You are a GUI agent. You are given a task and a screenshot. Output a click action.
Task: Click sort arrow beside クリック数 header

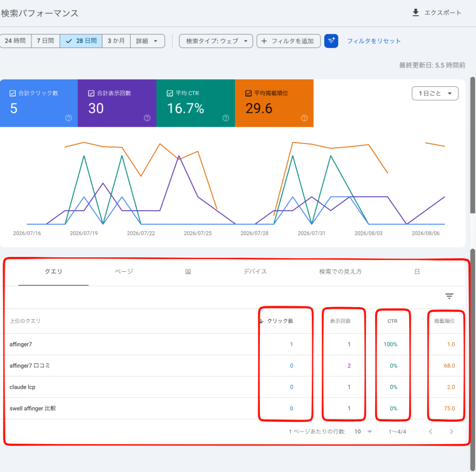[261, 321]
